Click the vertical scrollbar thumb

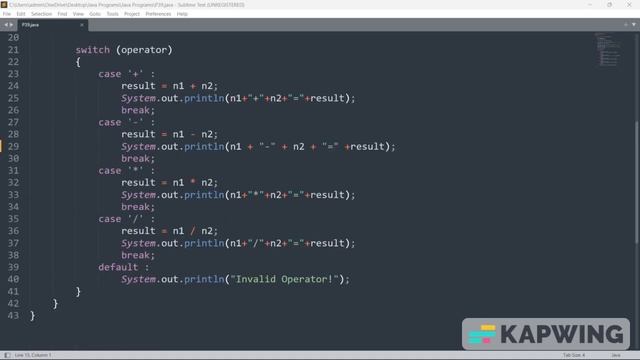click(x=636, y=183)
